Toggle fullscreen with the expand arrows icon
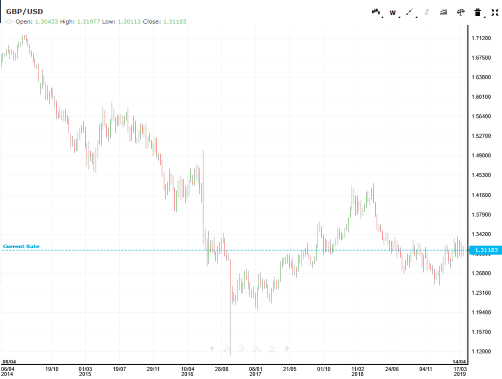The height and width of the screenshot is (379, 502). tap(495, 12)
